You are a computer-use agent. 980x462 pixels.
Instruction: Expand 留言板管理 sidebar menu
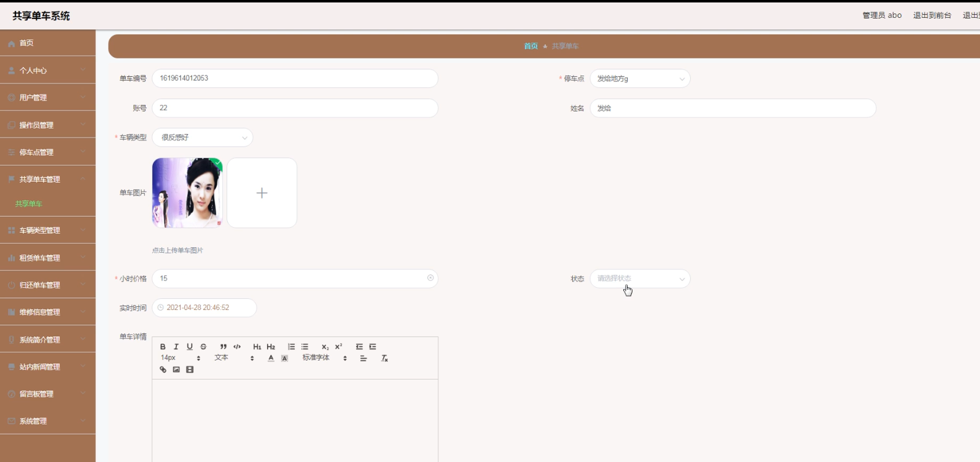tap(48, 394)
